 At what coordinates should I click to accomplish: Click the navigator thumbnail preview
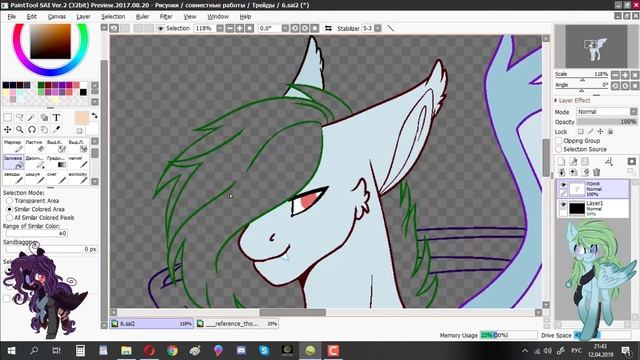pyautogui.click(x=596, y=47)
